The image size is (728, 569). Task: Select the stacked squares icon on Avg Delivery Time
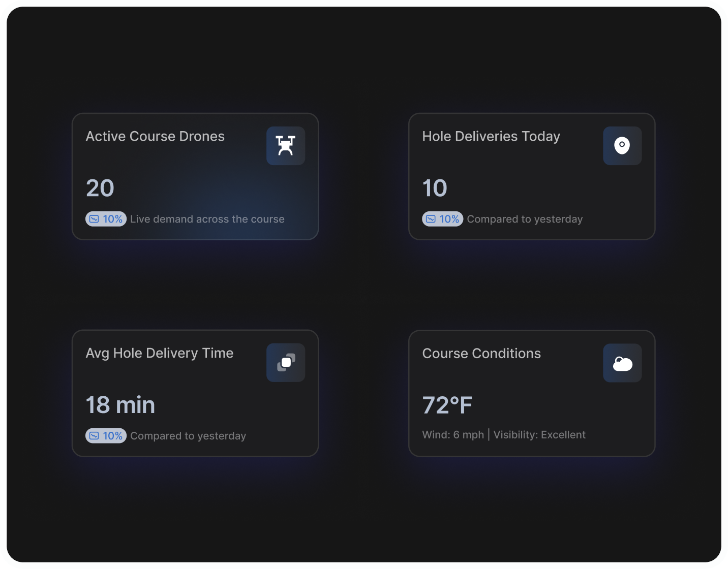(286, 363)
